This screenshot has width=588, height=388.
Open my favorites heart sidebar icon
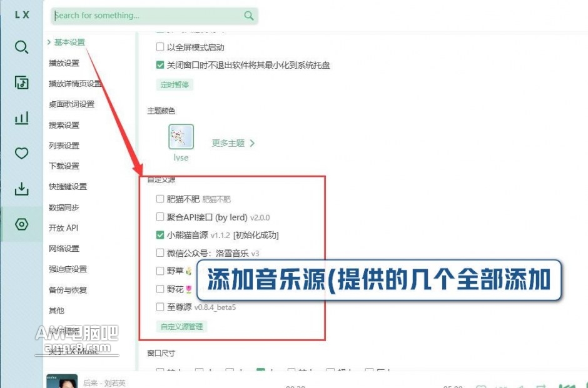pyautogui.click(x=21, y=153)
